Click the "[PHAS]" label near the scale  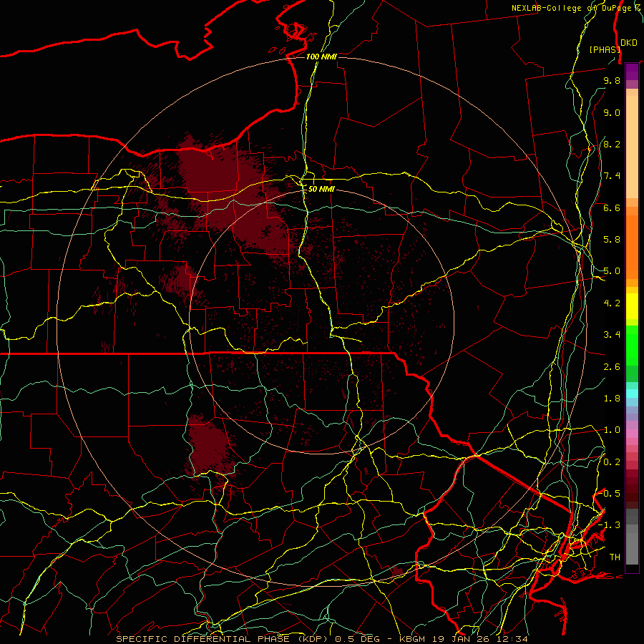tap(605, 49)
